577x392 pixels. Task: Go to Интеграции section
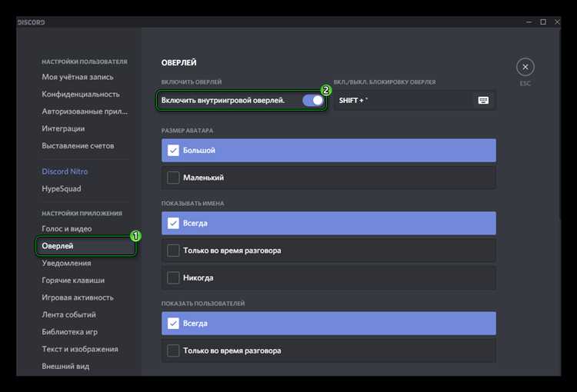(x=63, y=128)
